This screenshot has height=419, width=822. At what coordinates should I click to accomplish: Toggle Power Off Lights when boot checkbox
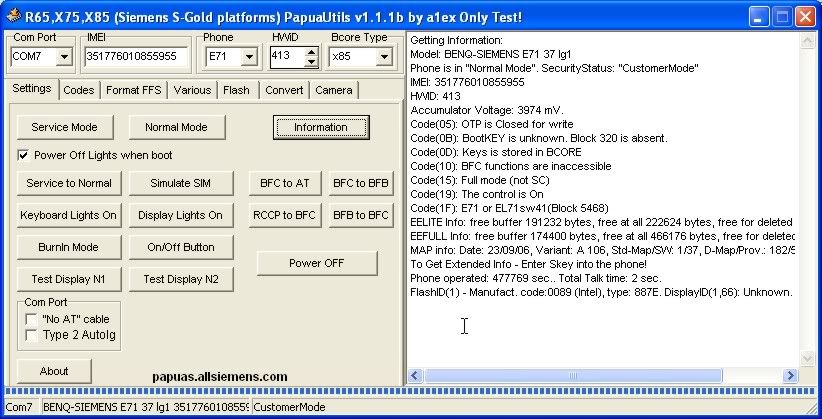pyautogui.click(x=23, y=155)
